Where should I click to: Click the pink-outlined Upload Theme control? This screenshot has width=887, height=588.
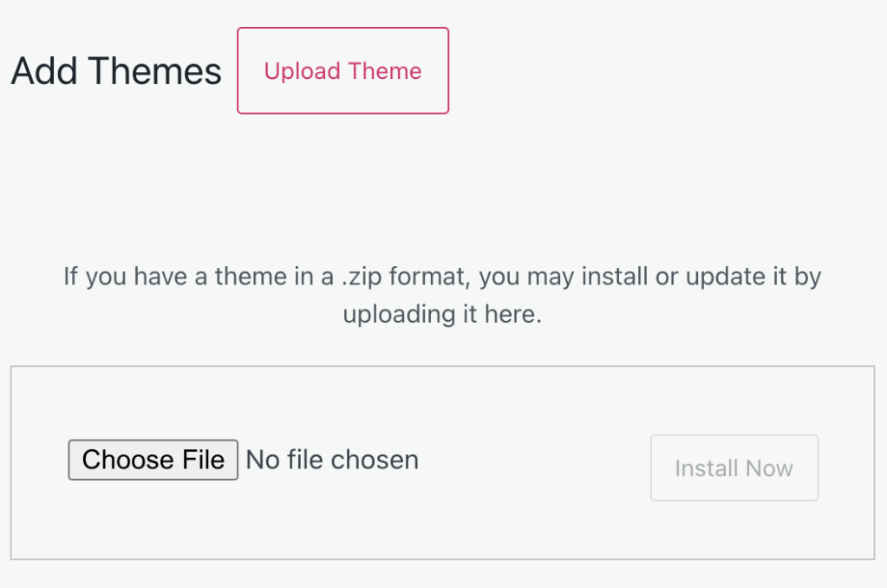[342, 70]
